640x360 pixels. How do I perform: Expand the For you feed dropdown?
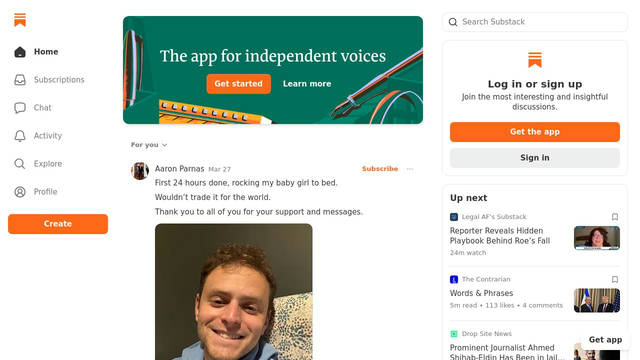coord(149,145)
